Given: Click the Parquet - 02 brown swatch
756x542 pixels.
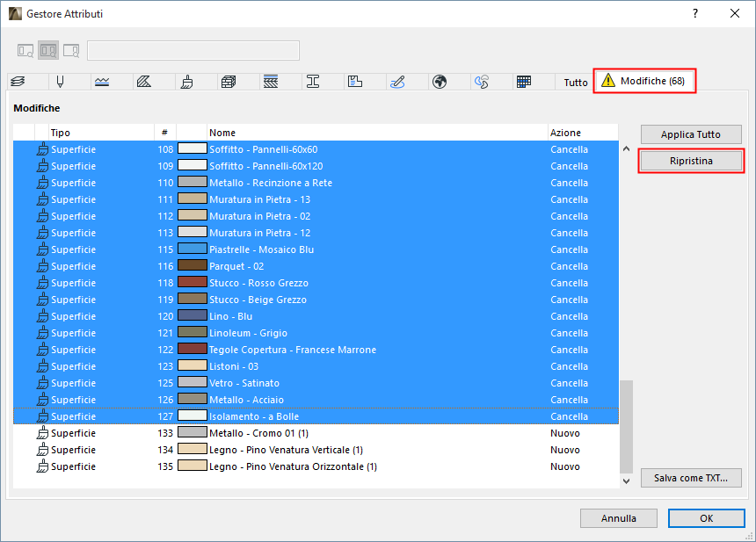Looking at the screenshot, I should pyautogui.click(x=193, y=265).
